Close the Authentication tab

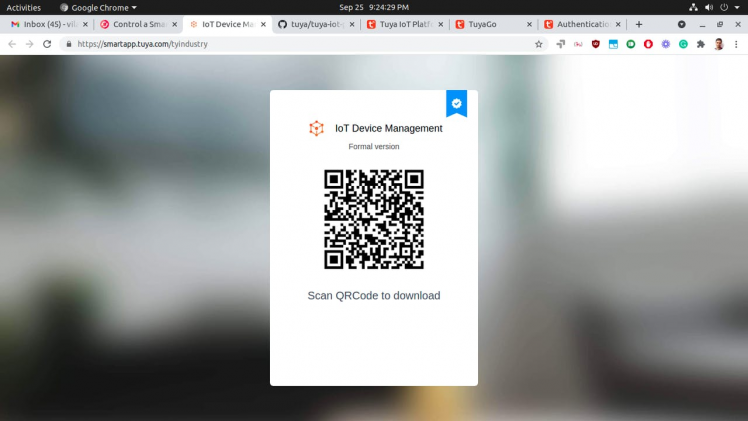(618, 24)
